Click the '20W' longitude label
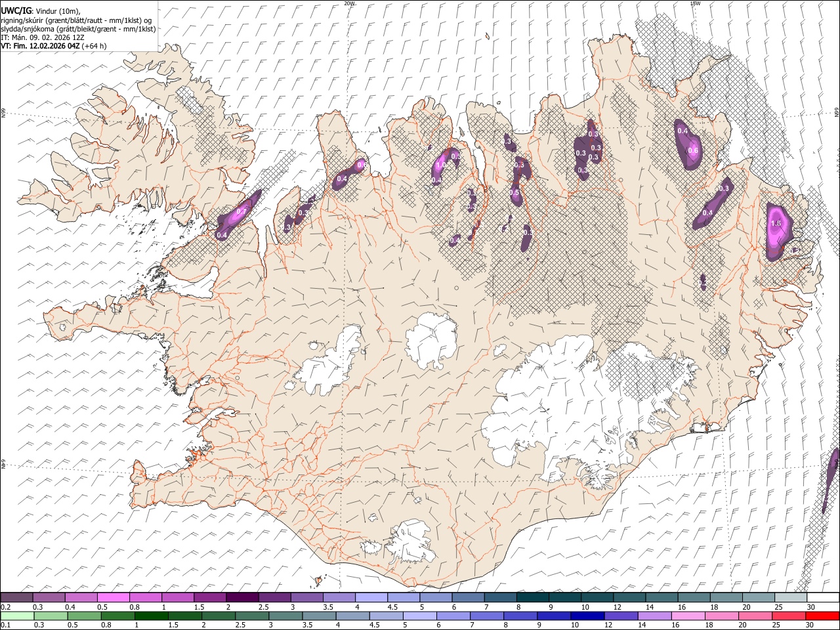Screen dimensions: 840x630 (349, 3)
